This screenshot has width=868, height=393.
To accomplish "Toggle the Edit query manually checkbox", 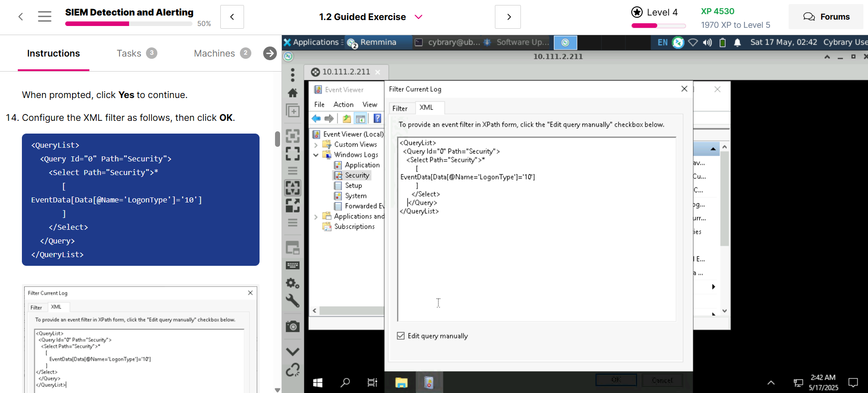I will point(400,336).
